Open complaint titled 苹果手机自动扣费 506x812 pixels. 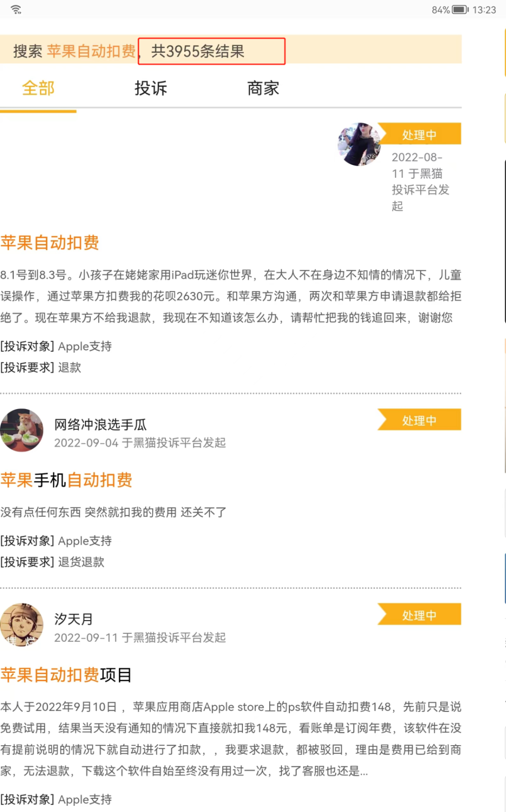click(x=66, y=480)
